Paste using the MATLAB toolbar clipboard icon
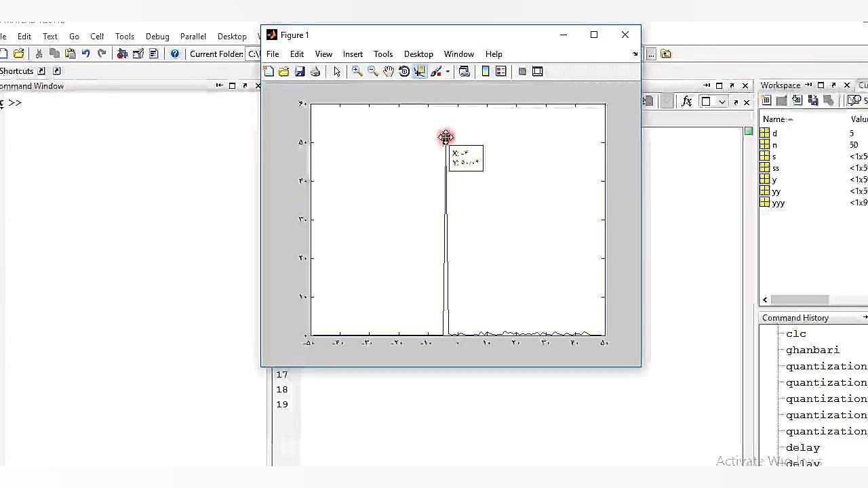868x488 pixels. tap(70, 54)
